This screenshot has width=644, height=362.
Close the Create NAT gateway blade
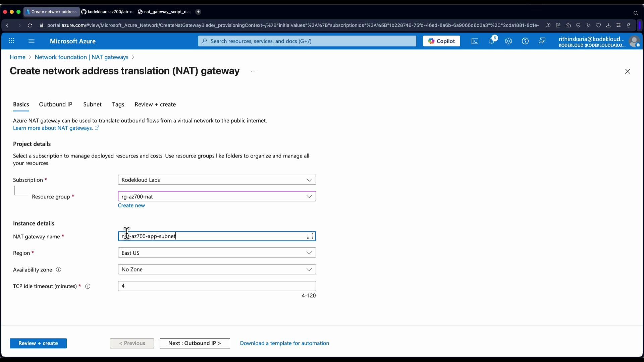point(628,71)
